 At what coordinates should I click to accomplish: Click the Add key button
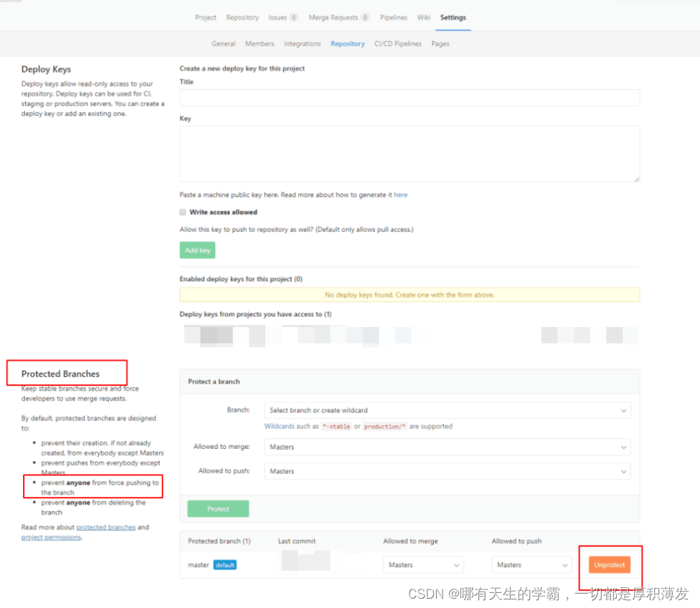(x=197, y=250)
